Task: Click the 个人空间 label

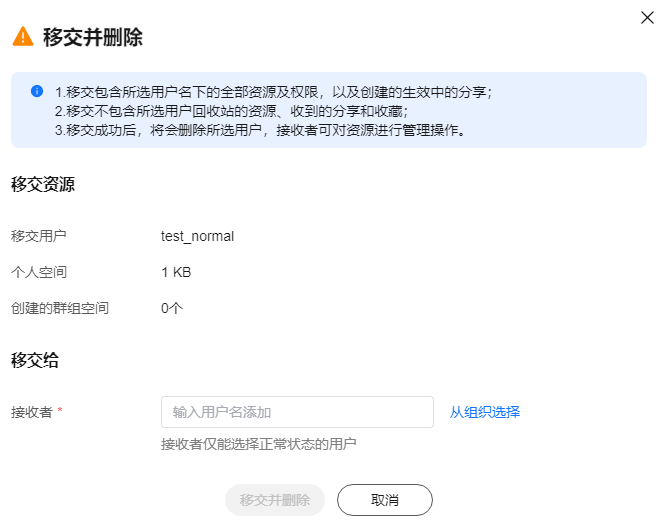Action: pos(39,272)
